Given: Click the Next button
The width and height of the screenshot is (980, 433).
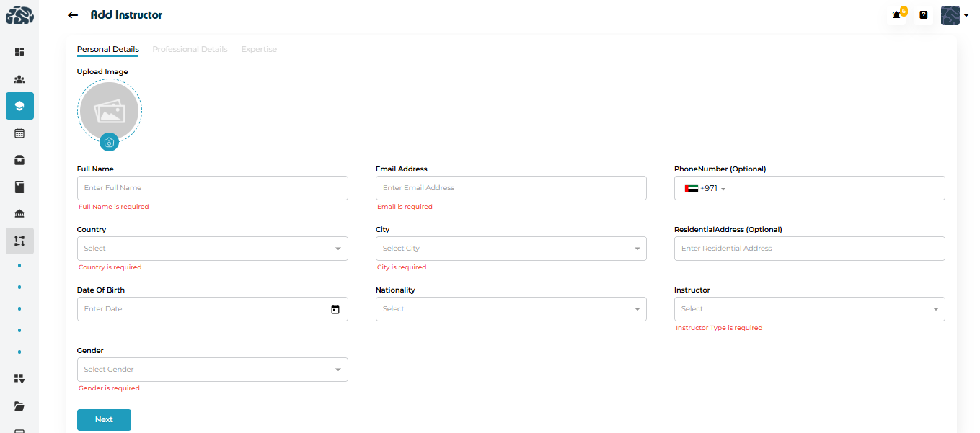Looking at the screenshot, I should click(x=104, y=419).
